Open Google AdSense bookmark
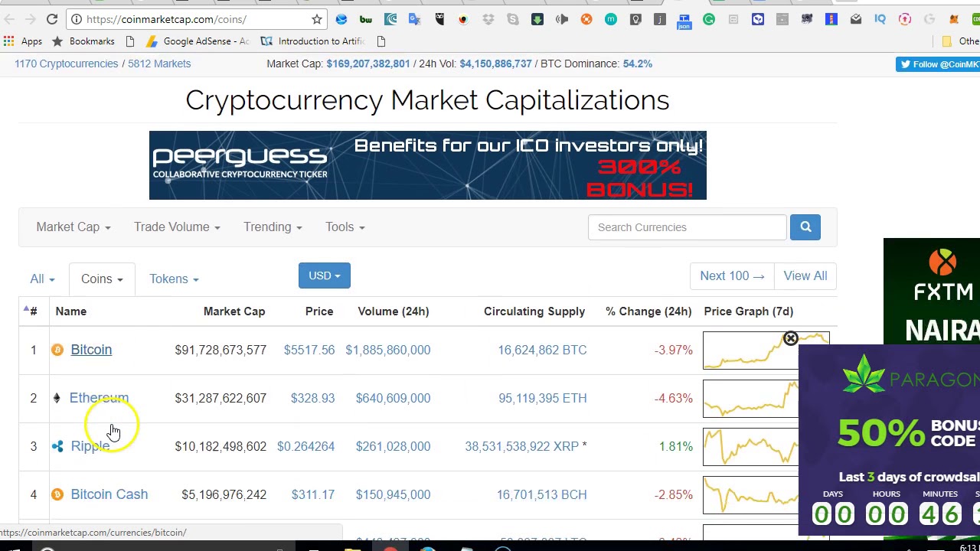This screenshot has height=551, width=980. pyautogui.click(x=198, y=41)
